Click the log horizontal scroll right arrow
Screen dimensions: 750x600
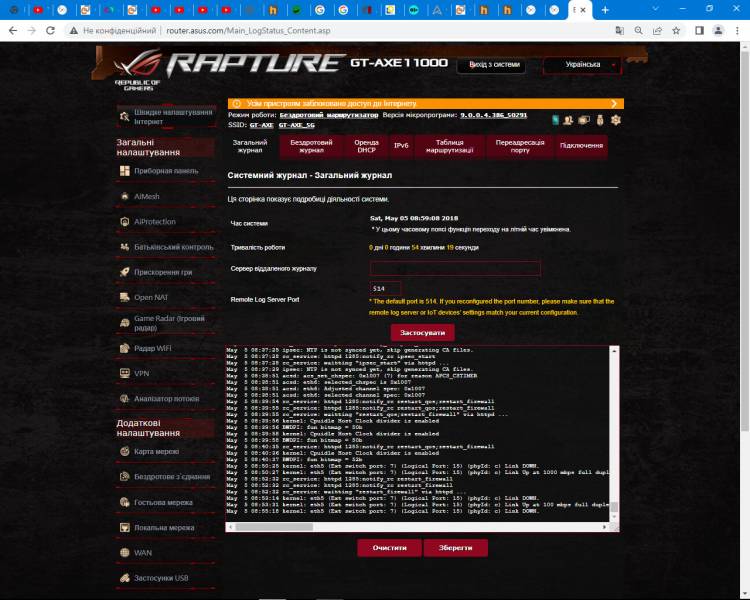(605, 527)
